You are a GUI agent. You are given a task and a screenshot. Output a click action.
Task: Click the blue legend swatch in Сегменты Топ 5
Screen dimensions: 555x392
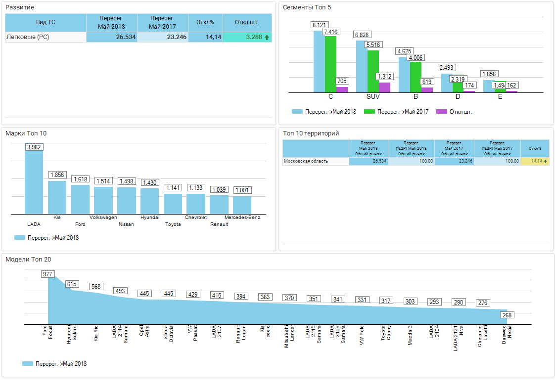click(297, 112)
